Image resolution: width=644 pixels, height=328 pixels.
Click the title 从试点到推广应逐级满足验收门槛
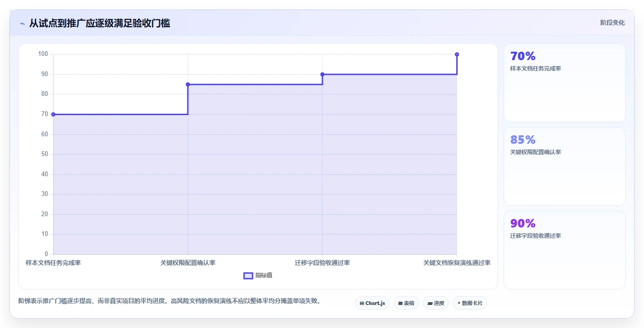(100, 23)
